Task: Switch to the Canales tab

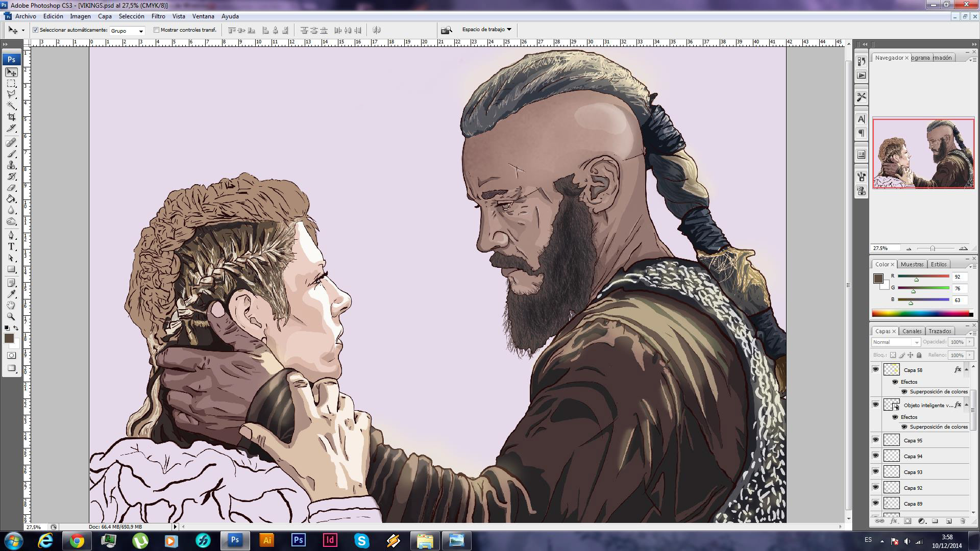Action: 912,331
